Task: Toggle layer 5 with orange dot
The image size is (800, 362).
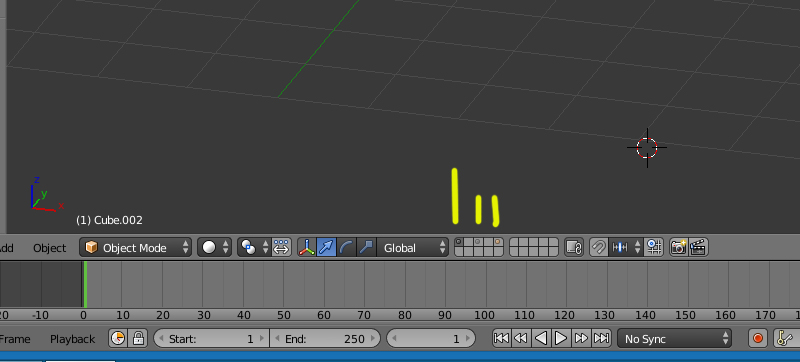Action: click(x=498, y=243)
